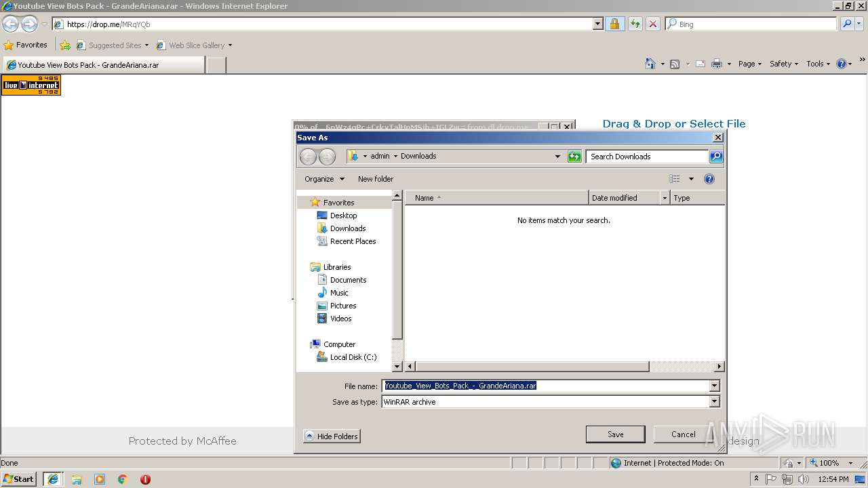Click the Search Downloads field
This screenshot has height=488, width=868.
click(x=647, y=157)
